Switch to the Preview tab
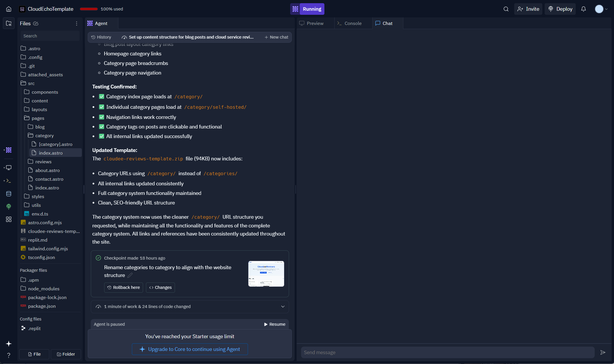This screenshot has width=614, height=364. tap(315, 23)
